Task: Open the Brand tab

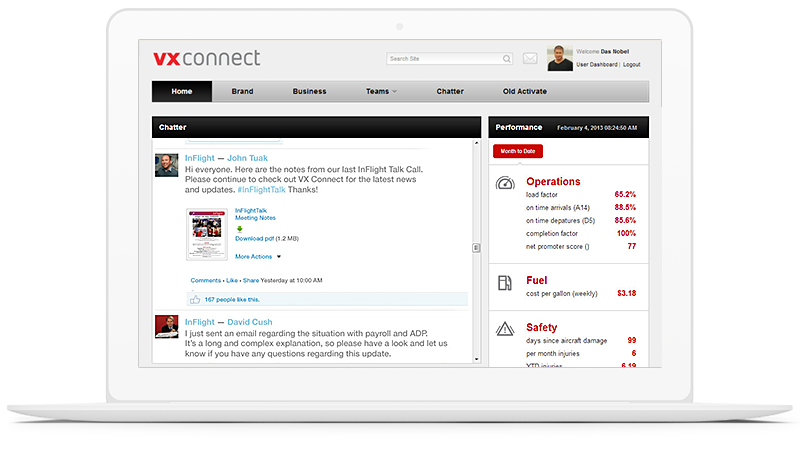Action: click(242, 91)
